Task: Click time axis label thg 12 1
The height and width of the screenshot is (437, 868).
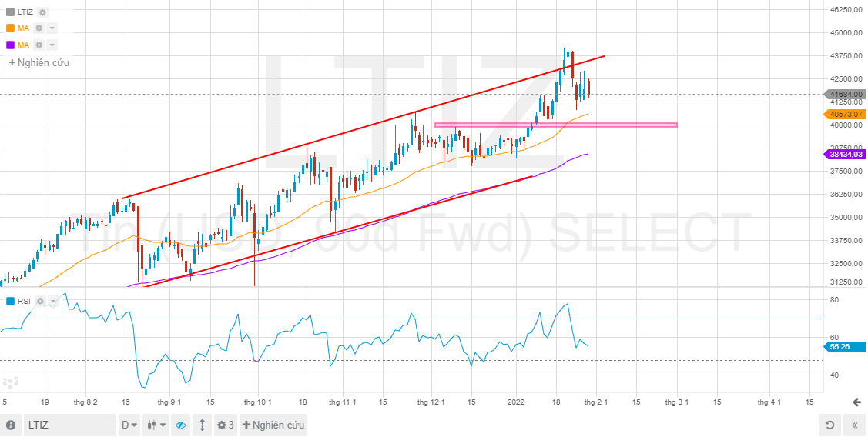Action: (431, 402)
